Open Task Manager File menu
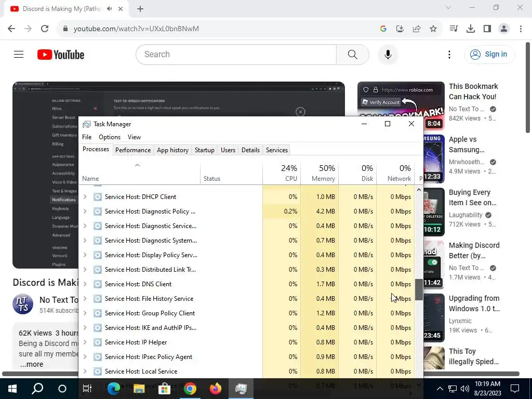Image resolution: width=532 pixels, height=399 pixels. point(87,137)
